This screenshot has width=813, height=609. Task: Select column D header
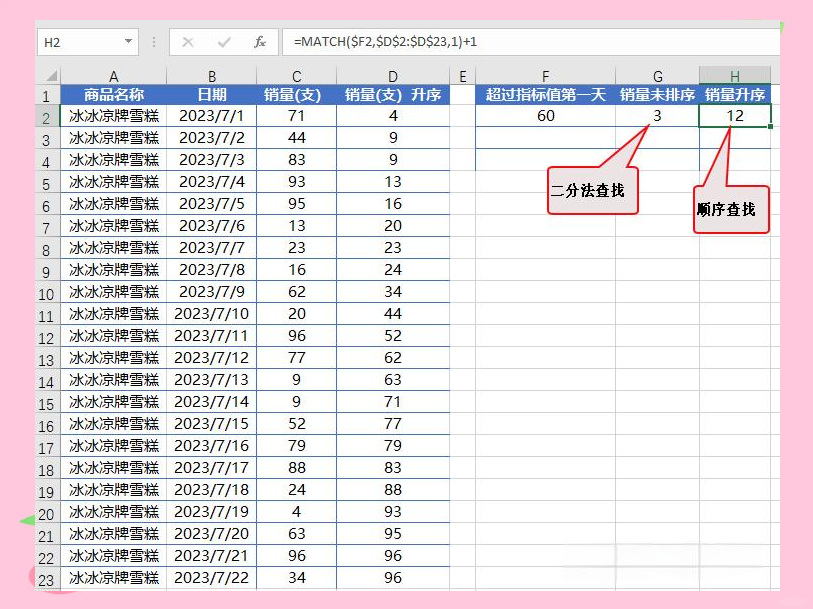pos(393,76)
